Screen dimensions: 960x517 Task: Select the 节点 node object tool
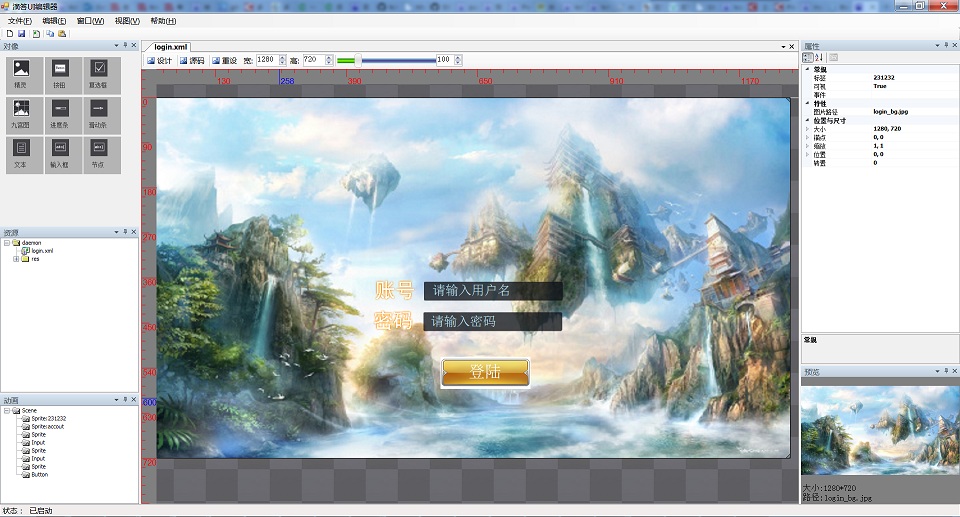point(102,154)
